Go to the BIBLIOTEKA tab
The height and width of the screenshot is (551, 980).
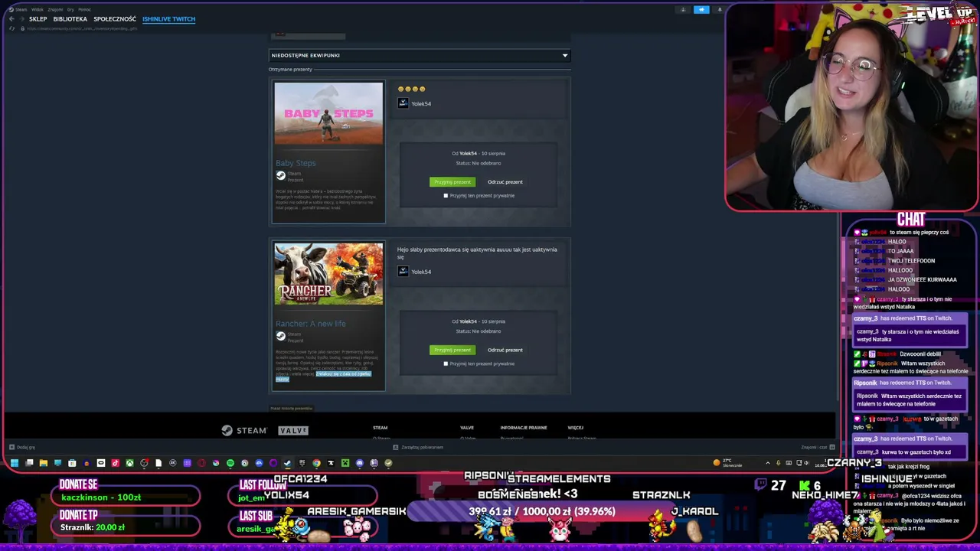coord(70,19)
